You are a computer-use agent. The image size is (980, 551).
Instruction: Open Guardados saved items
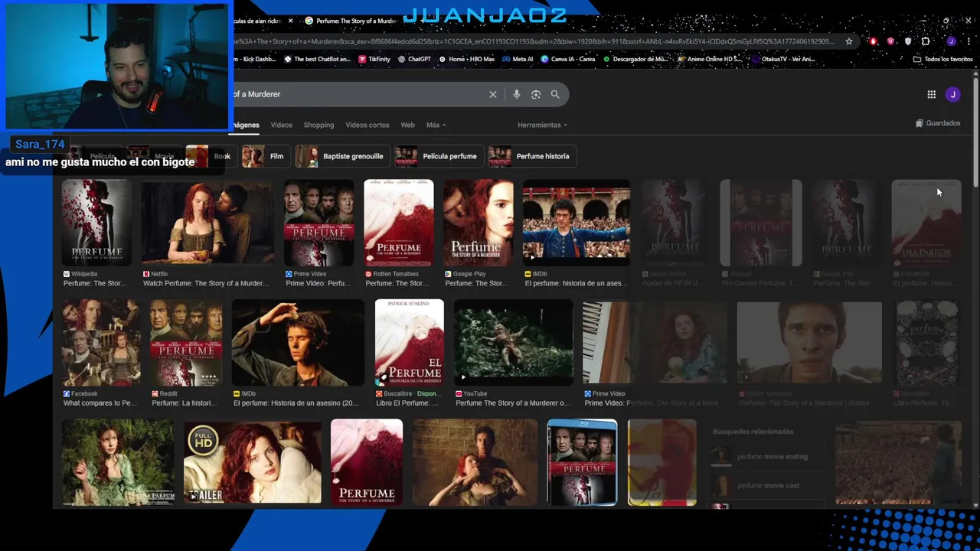[x=938, y=123]
